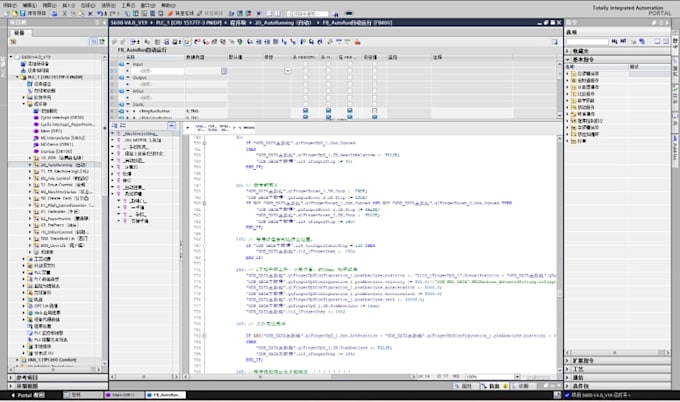Redo the last undone action
The image size is (680, 402).
(112, 13)
